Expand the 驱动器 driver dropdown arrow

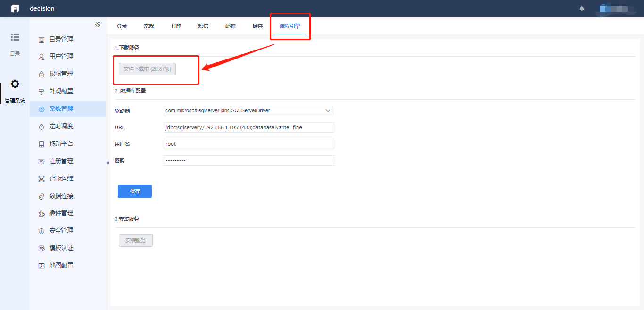pyautogui.click(x=328, y=111)
